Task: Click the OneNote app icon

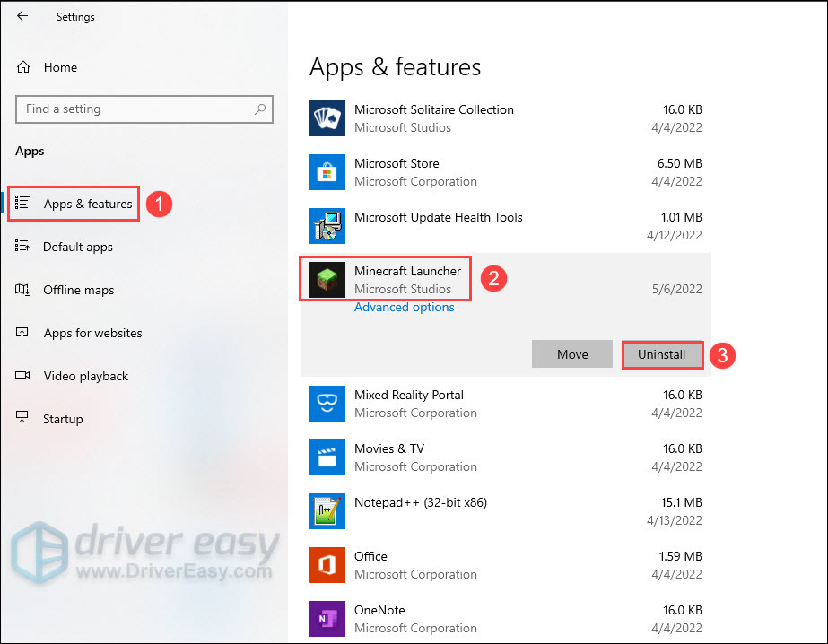Action: click(x=327, y=619)
